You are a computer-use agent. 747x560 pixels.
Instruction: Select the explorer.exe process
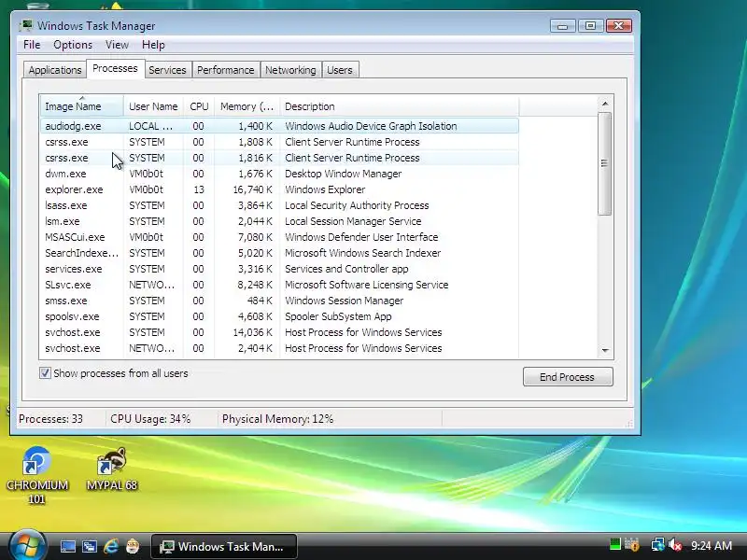click(x=279, y=189)
